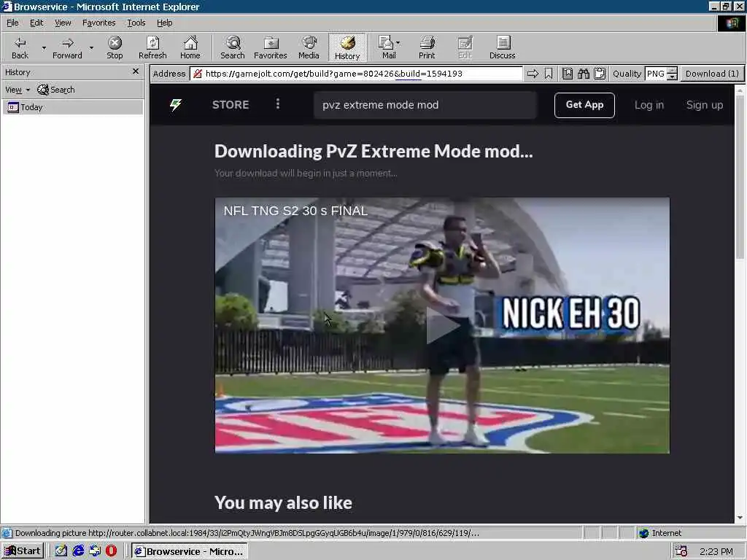This screenshot has width=747, height=560.
Task: Click the Download (1) button
Action: pyautogui.click(x=712, y=74)
